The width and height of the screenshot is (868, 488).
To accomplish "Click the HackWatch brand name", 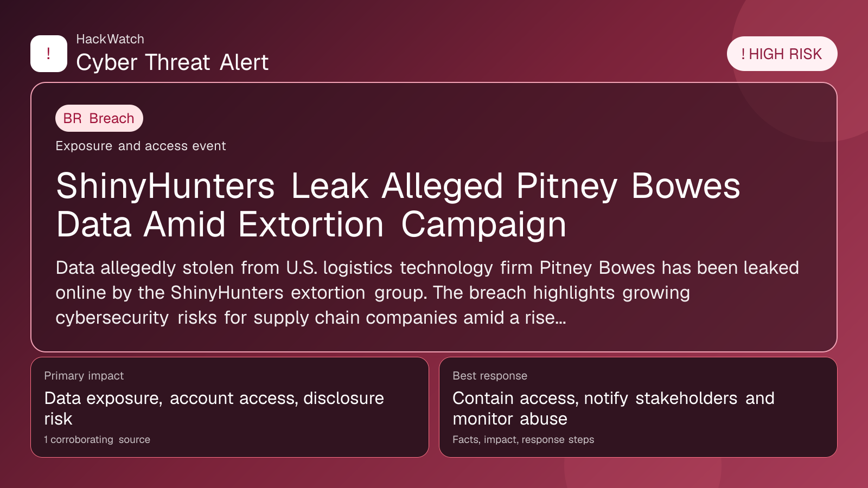I will [x=110, y=39].
